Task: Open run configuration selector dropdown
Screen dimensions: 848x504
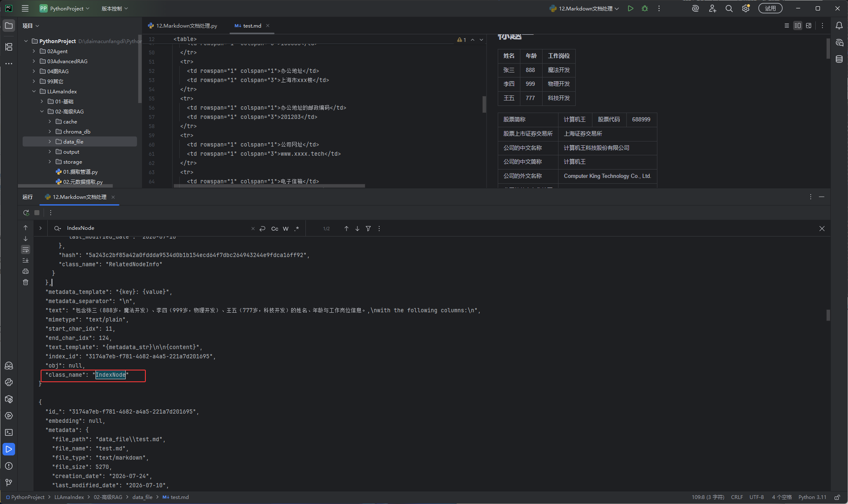Action: (x=584, y=8)
